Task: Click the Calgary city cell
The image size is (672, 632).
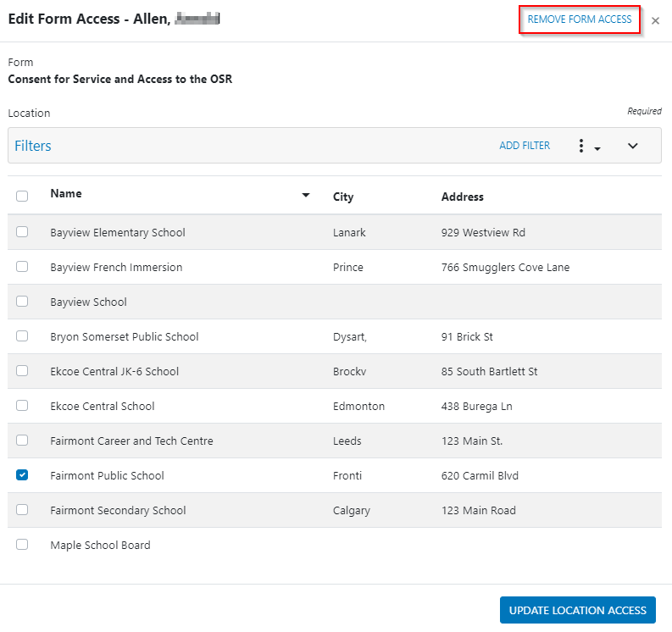Action: click(352, 510)
